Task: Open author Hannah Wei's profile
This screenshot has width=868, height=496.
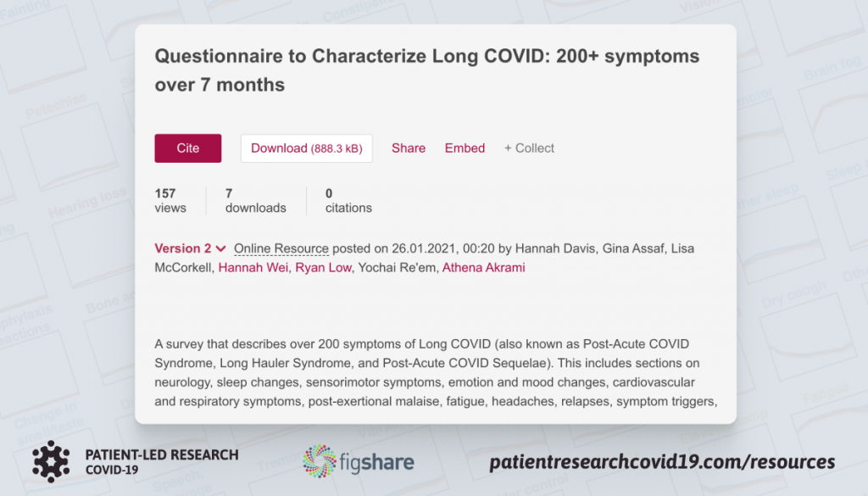Action: [253, 268]
